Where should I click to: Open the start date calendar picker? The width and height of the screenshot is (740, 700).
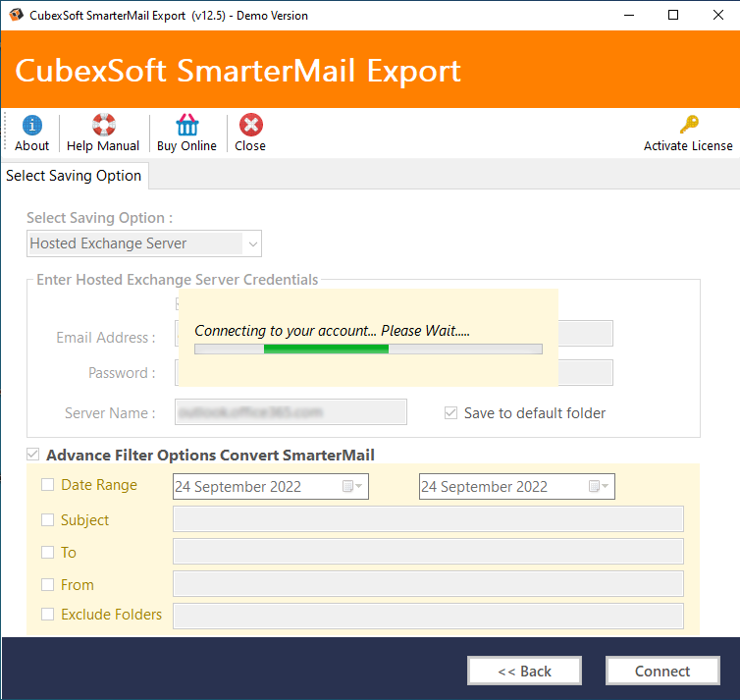(352, 486)
